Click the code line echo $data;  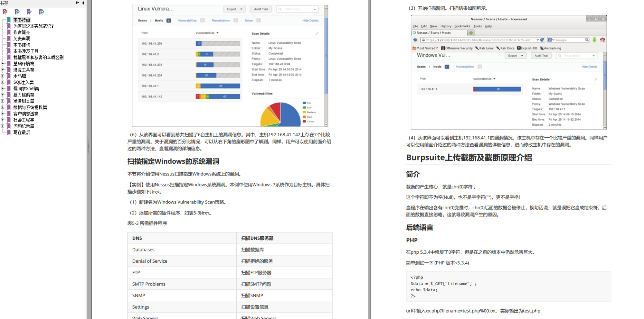tap(424, 290)
